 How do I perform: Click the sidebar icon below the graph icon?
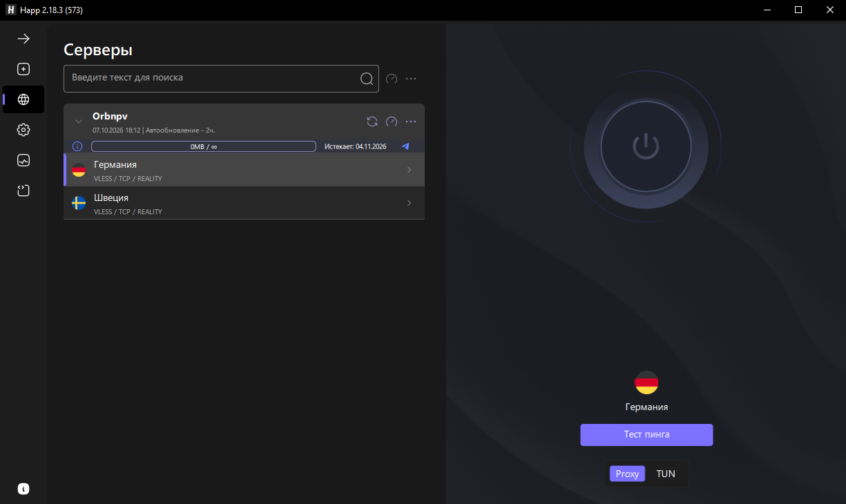point(23,191)
